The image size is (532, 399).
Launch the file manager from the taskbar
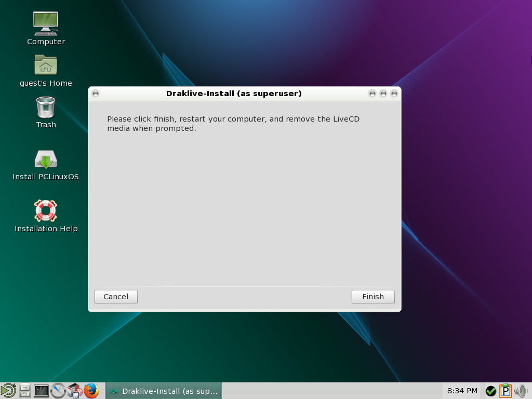[24, 391]
